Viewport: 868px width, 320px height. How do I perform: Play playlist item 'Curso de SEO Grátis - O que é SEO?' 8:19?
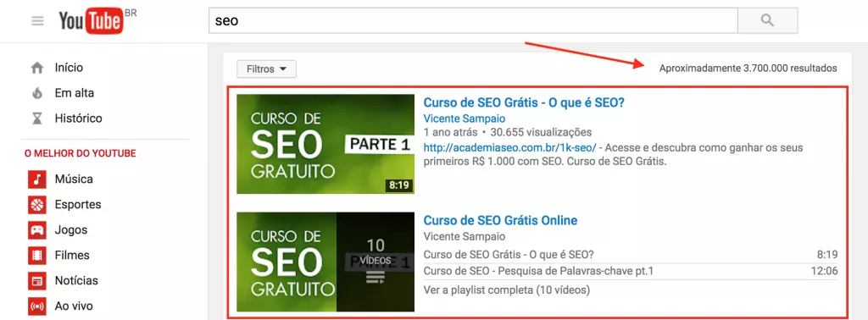click(x=509, y=255)
